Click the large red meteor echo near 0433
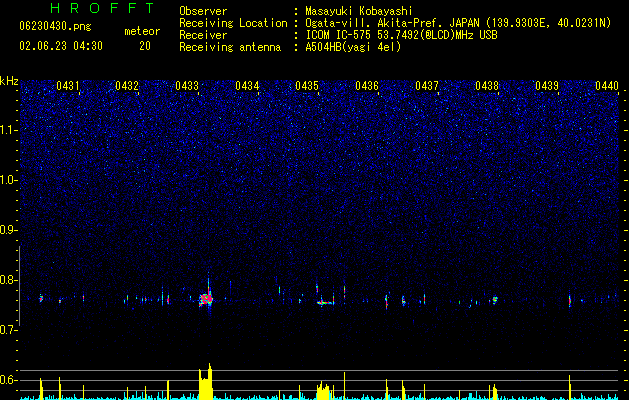This screenshot has width=629, height=400. coord(206,299)
